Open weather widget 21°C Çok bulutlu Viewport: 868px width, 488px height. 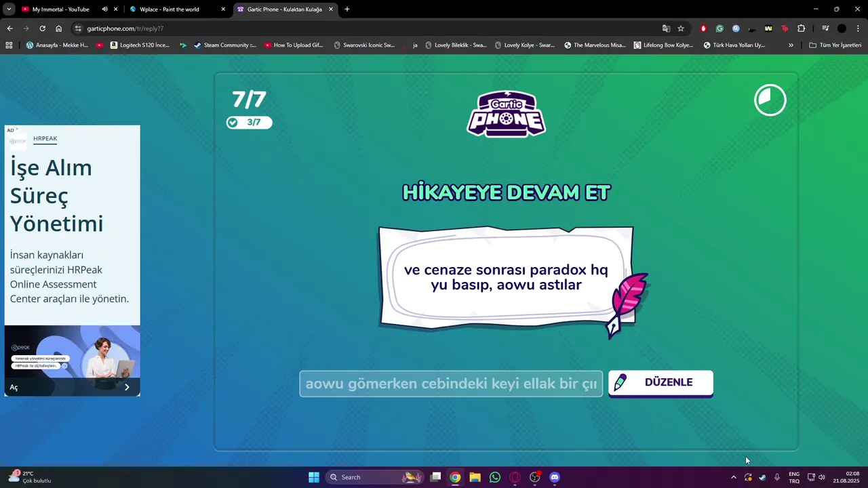click(30, 477)
